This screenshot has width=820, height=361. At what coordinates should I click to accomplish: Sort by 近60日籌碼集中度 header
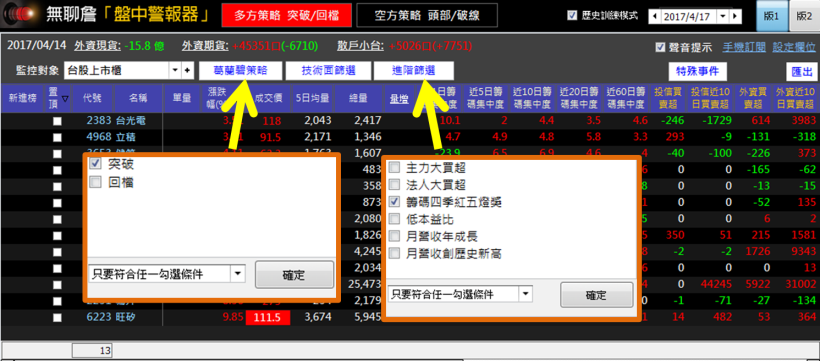625,98
